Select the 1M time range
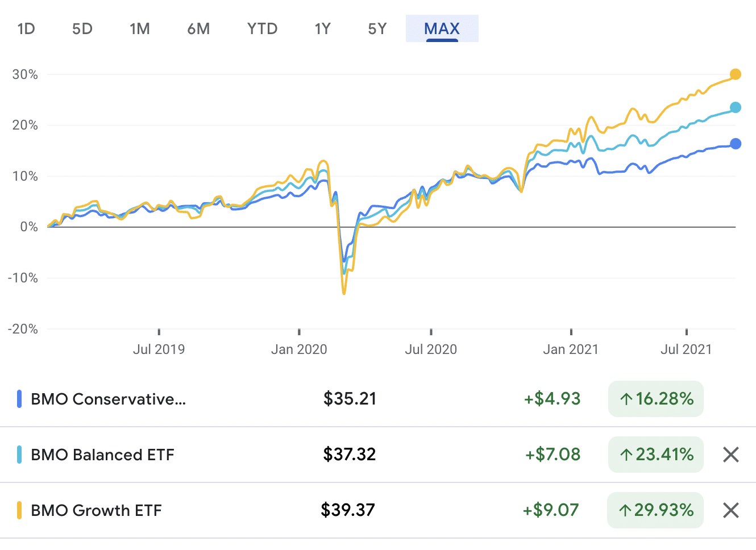Image resolution: width=756 pixels, height=550 pixels. click(x=140, y=28)
